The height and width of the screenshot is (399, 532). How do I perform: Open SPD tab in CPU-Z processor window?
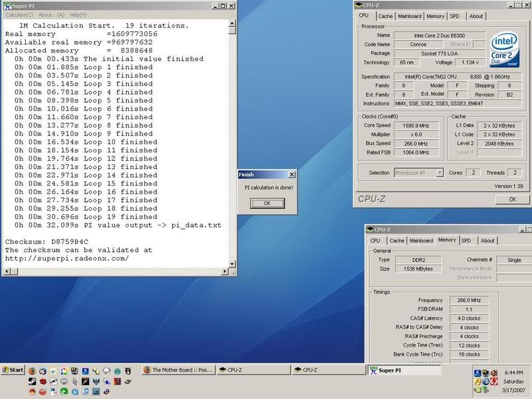point(454,16)
